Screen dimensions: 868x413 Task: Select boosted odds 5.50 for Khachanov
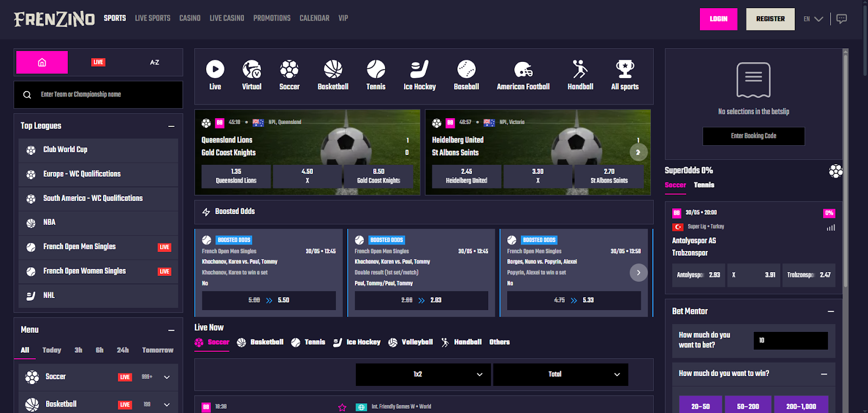click(x=269, y=301)
